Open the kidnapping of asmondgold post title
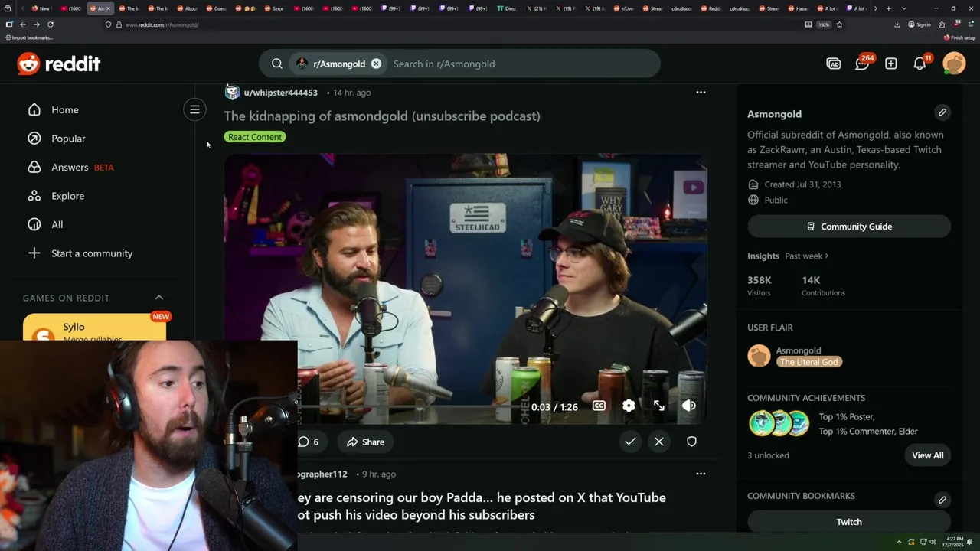Viewport: 980px width, 551px height. tap(382, 116)
